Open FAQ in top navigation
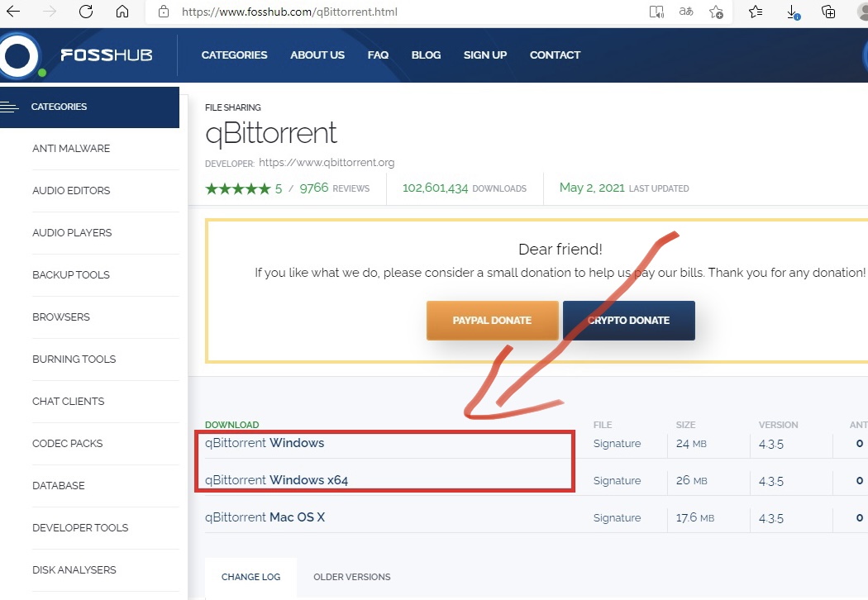 pos(378,55)
